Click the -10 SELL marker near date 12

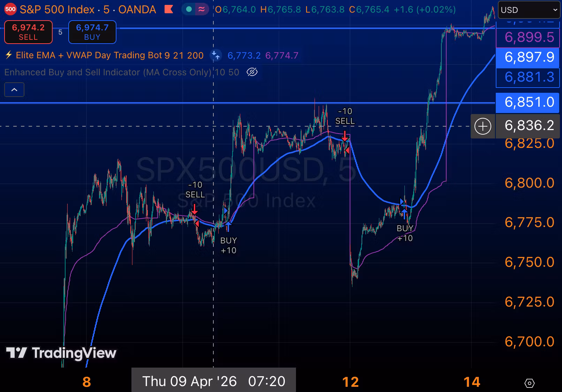pyautogui.click(x=345, y=116)
